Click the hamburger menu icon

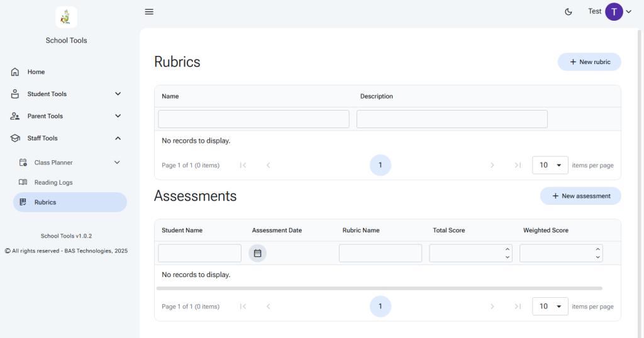click(x=149, y=12)
